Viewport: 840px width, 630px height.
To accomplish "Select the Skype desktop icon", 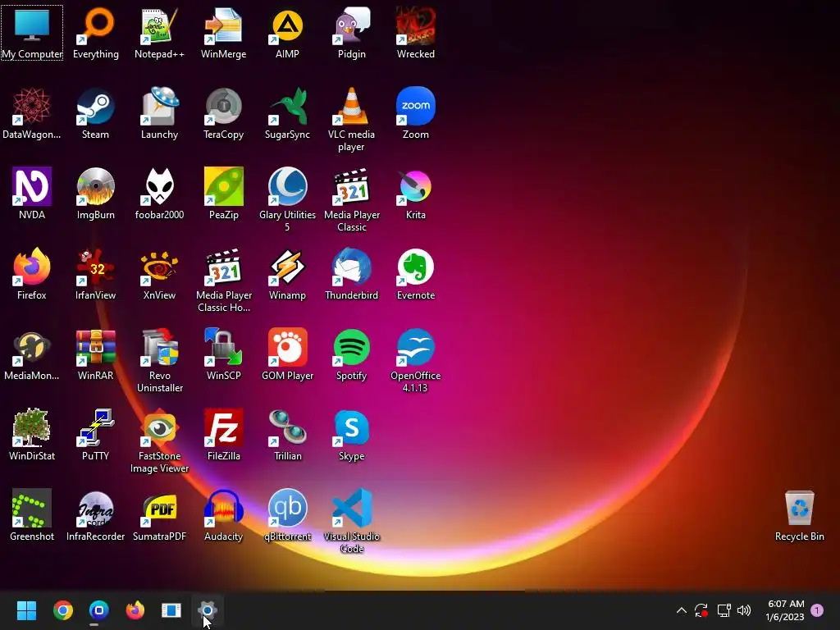I will point(352,427).
